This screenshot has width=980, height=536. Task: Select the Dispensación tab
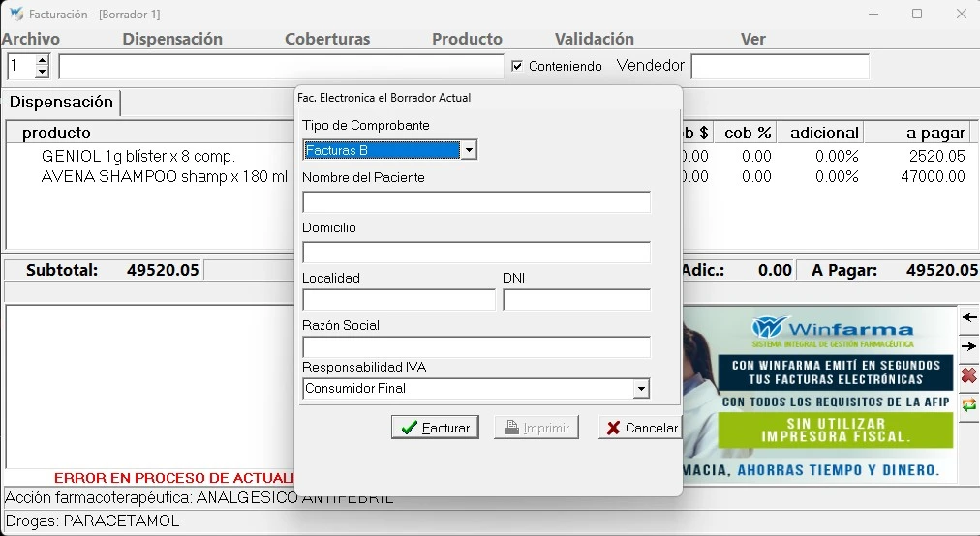(61, 103)
